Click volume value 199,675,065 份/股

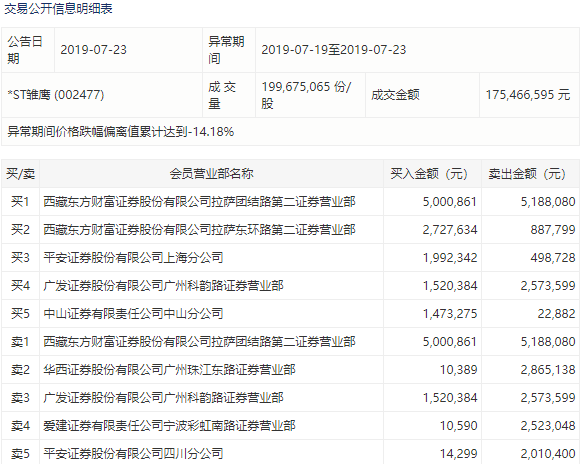pyautogui.click(x=306, y=95)
